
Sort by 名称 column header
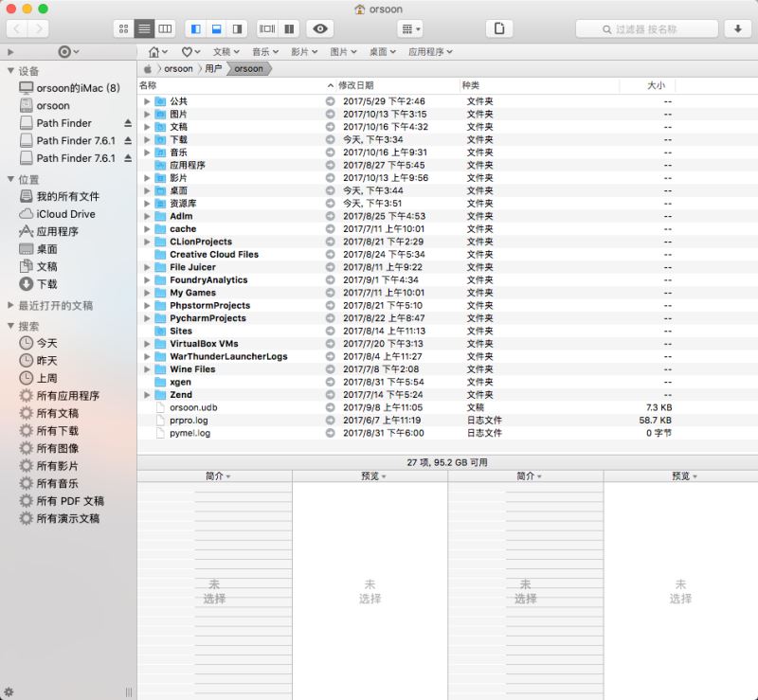coord(237,85)
